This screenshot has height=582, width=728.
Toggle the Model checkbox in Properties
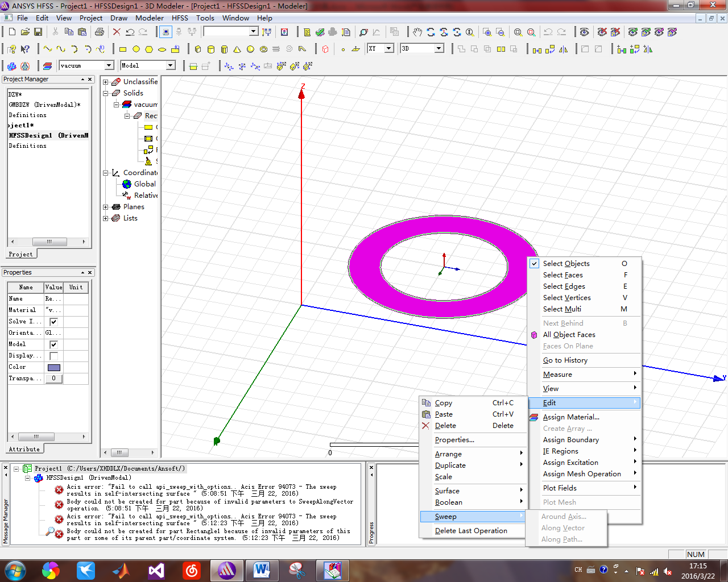(54, 344)
